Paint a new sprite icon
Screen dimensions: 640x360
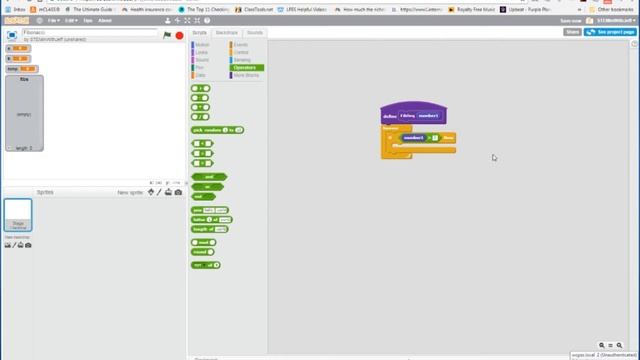pyautogui.click(x=159, y=192)
